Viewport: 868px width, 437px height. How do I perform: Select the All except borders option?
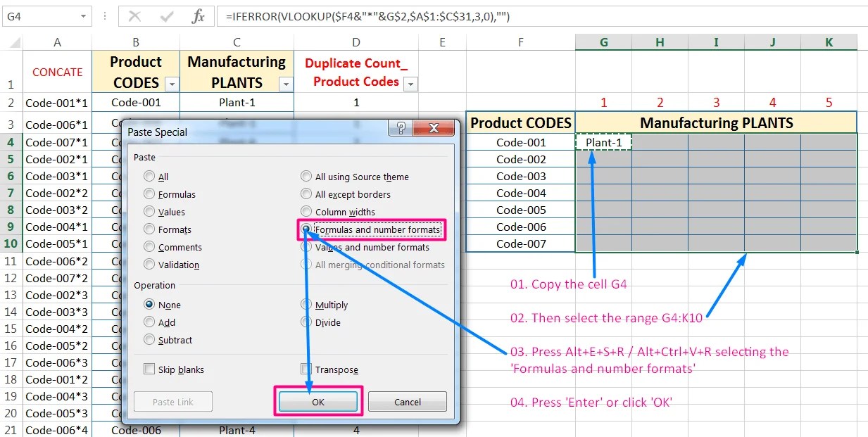click(x=306, y=194)
